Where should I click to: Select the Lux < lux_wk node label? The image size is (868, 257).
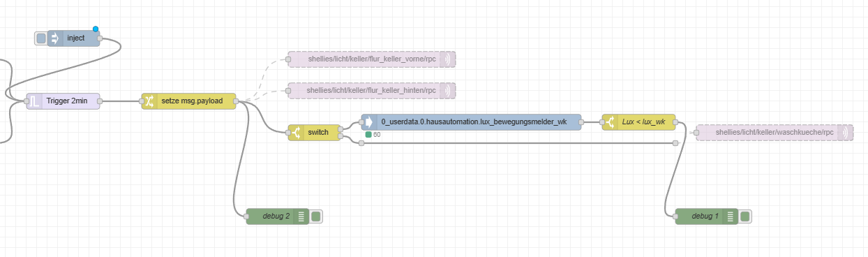(643, 122)
